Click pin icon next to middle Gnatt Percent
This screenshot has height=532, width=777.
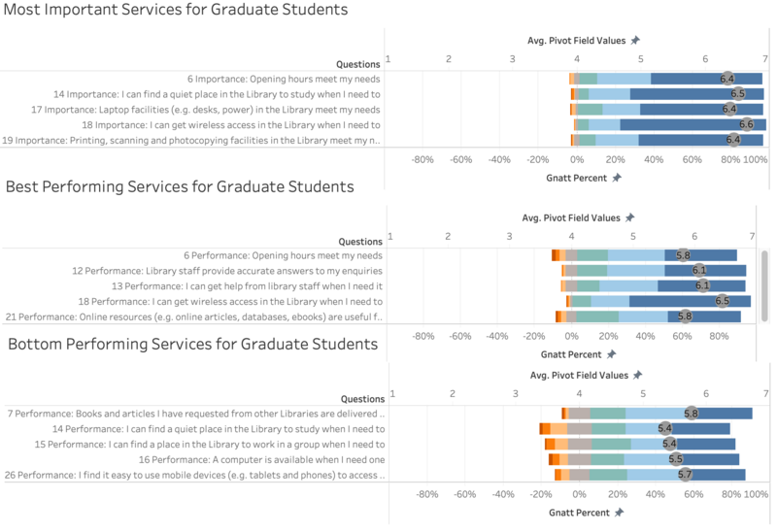tap(612, 354)
